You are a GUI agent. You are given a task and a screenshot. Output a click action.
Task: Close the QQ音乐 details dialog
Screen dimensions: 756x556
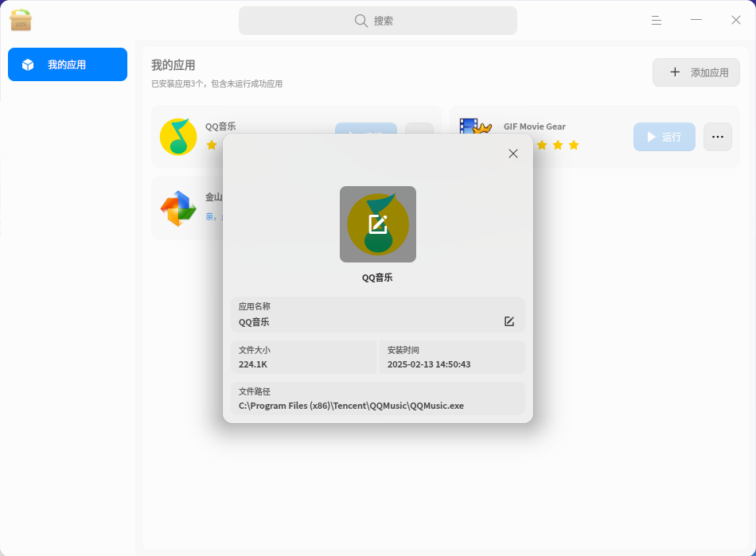[513, 154]
